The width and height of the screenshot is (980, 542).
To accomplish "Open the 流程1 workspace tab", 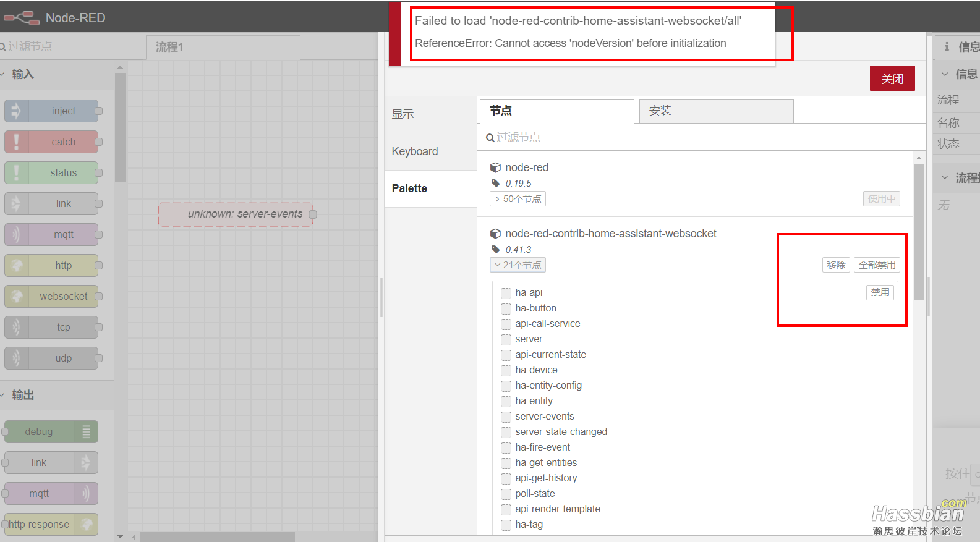I will click(x=223, y=48).
